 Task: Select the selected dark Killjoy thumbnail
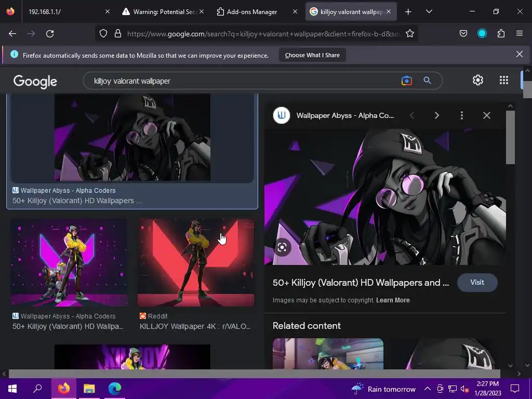click(x=132, y=138)
